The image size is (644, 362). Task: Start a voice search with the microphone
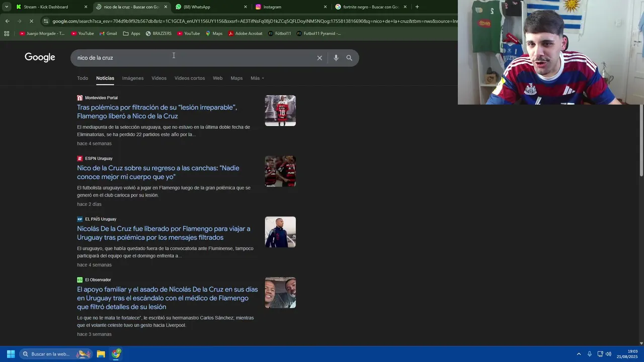point(336,58)
